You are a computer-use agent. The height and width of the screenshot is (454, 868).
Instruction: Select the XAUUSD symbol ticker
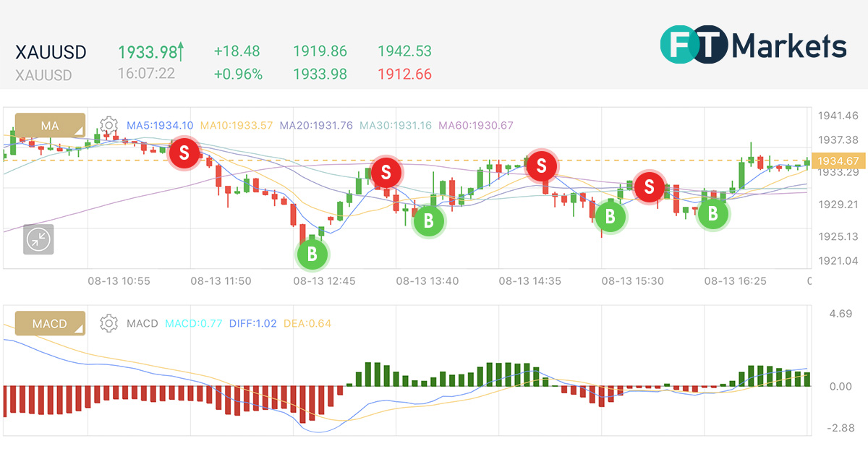pos(49,52)
